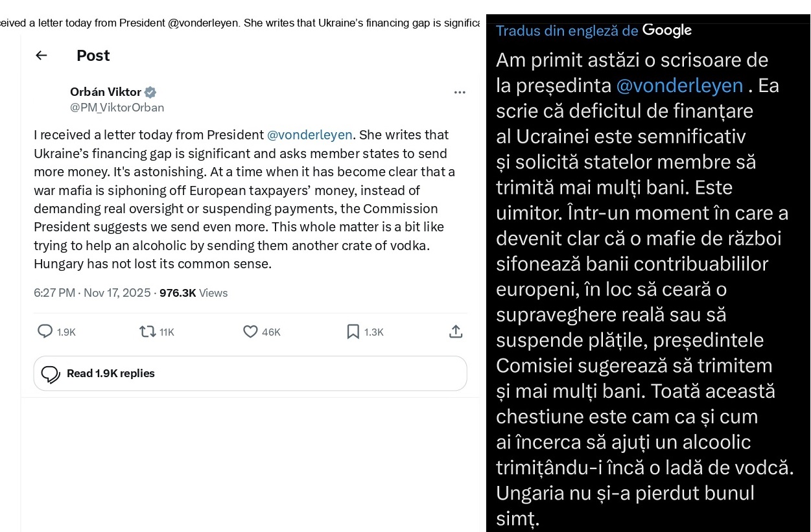Click the truncated title text at the top
Viewport: 811px width, 532px height.
coord(240,23)
